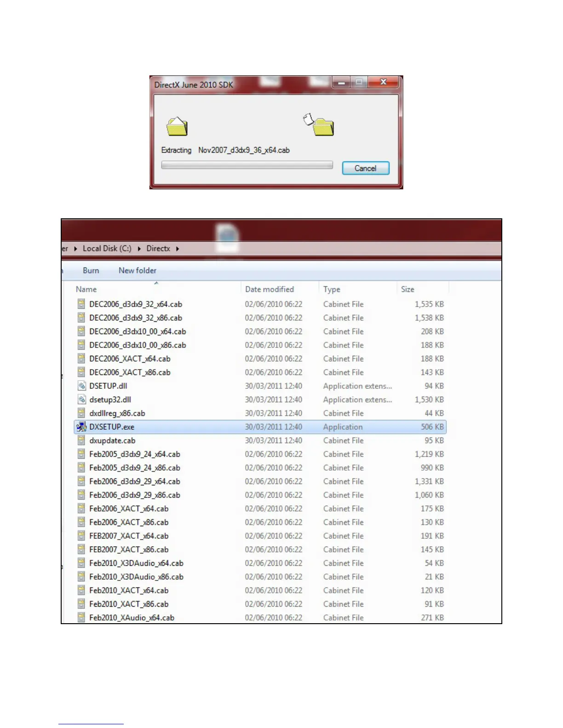Close the DirectX June 2010 SDK dialog

[x=383, y=83]
